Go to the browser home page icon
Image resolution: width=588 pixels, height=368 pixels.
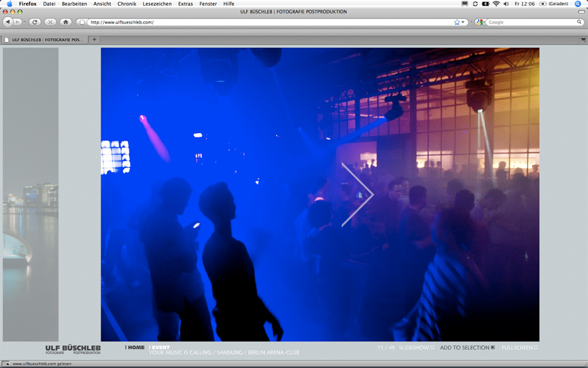[x=66, y=22]
